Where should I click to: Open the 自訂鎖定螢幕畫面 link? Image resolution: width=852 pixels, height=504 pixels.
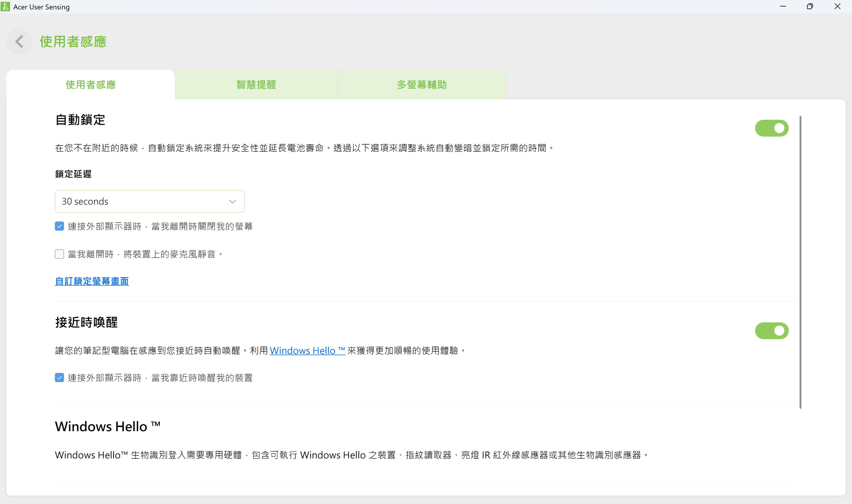pos(92,281)
